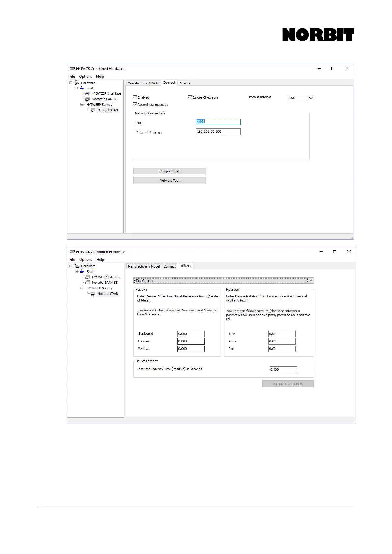Open the Options menu in the lower window
392x554 pixels.
pos(86,259)
